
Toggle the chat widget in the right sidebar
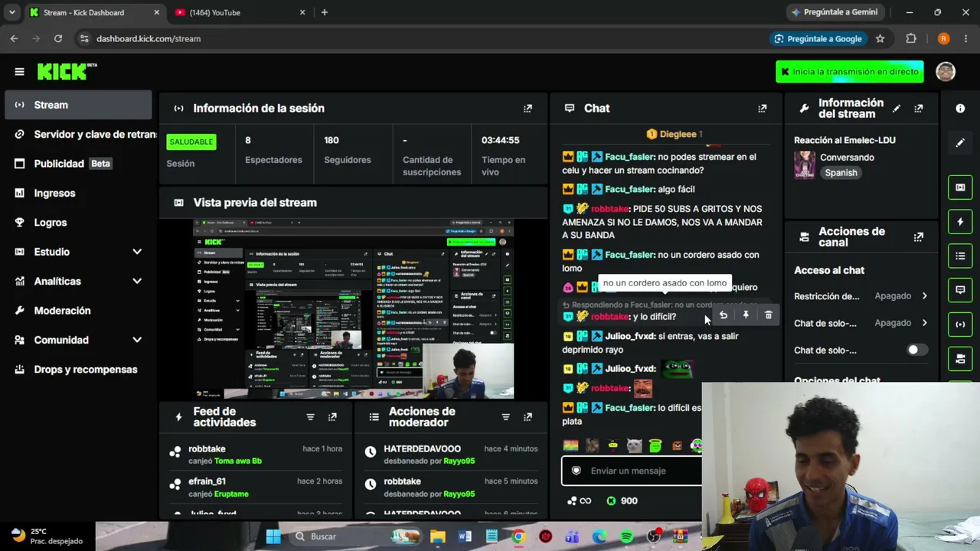click(x=960, y=290)
